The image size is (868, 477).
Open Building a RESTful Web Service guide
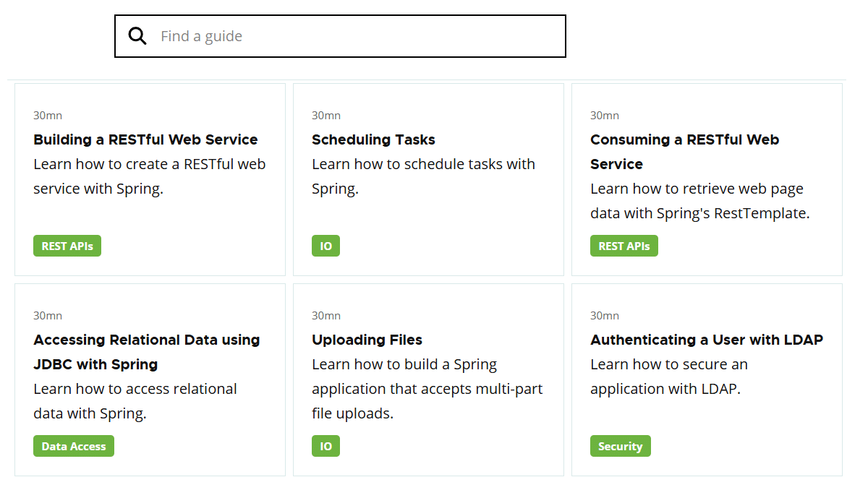(145, 139)
